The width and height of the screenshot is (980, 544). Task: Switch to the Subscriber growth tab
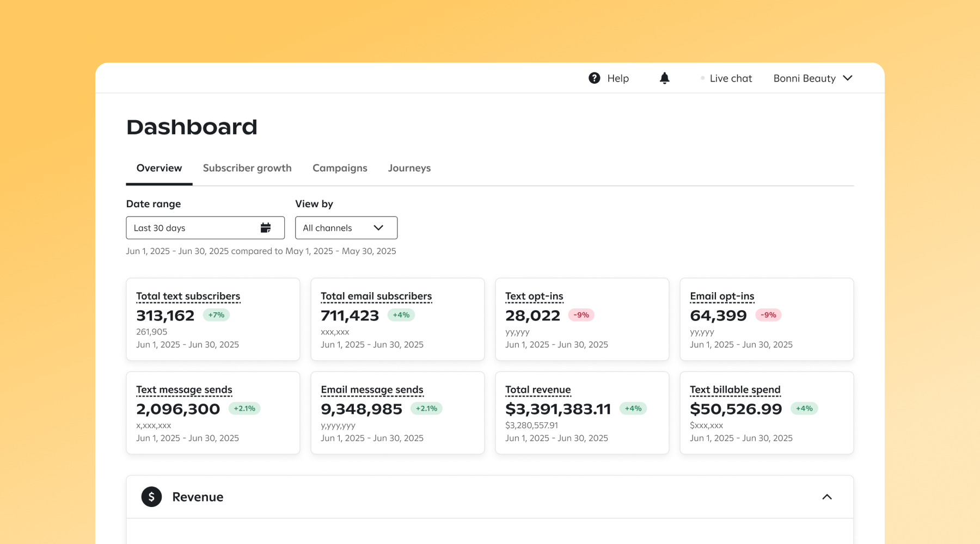coord(247,168)
